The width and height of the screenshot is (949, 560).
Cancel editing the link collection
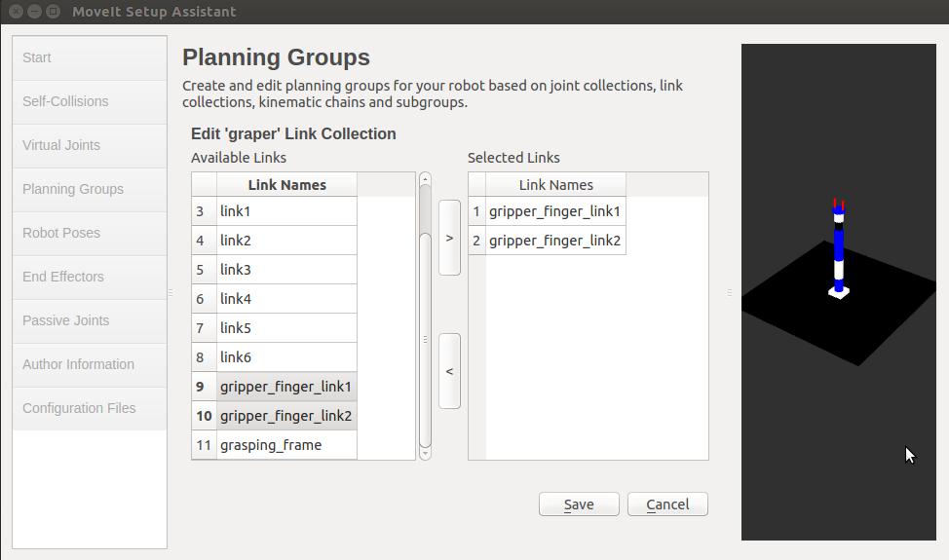click(667, 504)
